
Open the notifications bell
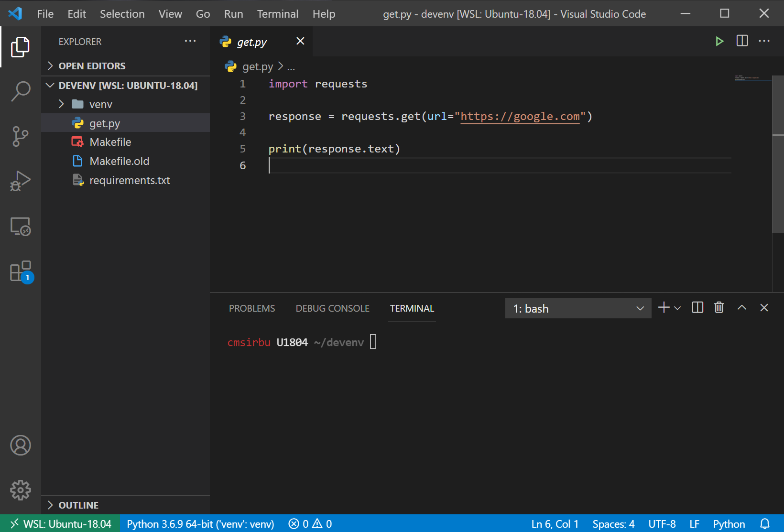pyautogui.click(x=765, y=524)
